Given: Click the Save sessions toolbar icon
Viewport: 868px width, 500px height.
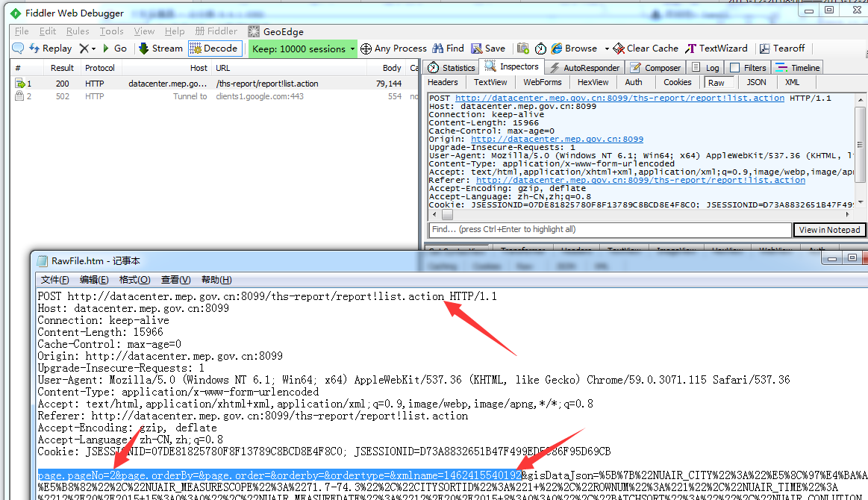Looking at the screenshot, I should coord(488,49).
